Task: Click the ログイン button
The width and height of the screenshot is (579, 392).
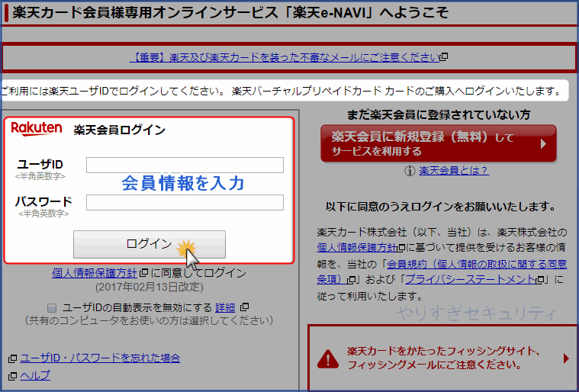Action: pos(150,244)
